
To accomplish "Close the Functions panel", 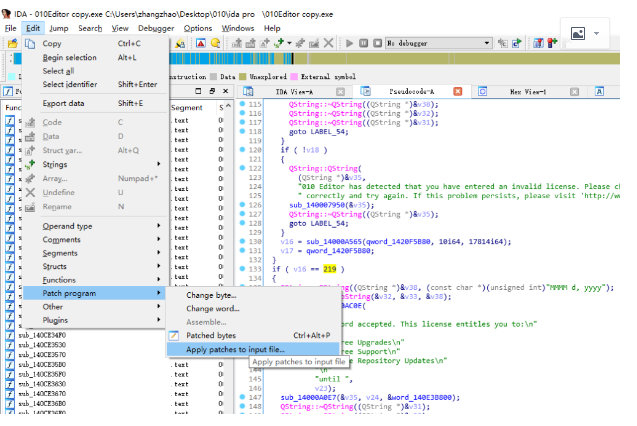I will [225, 91].
